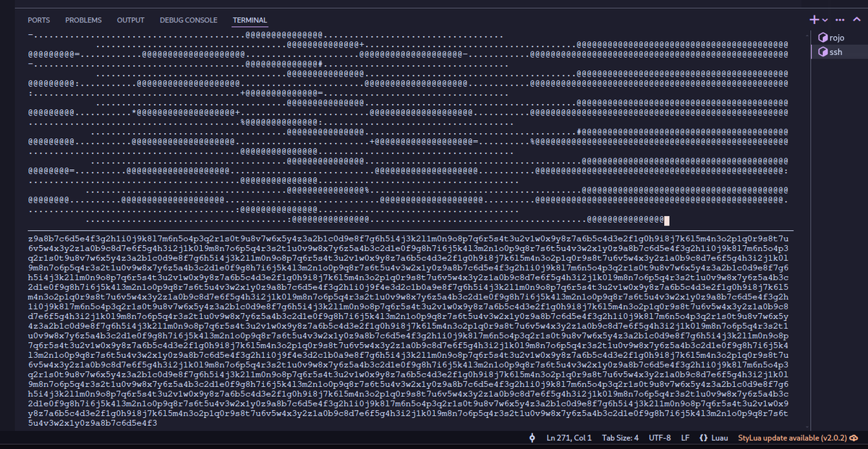Screen dimensions: 868x449
Task: Click the terminal cursor block after @ characters
Action: coord(666,220)
